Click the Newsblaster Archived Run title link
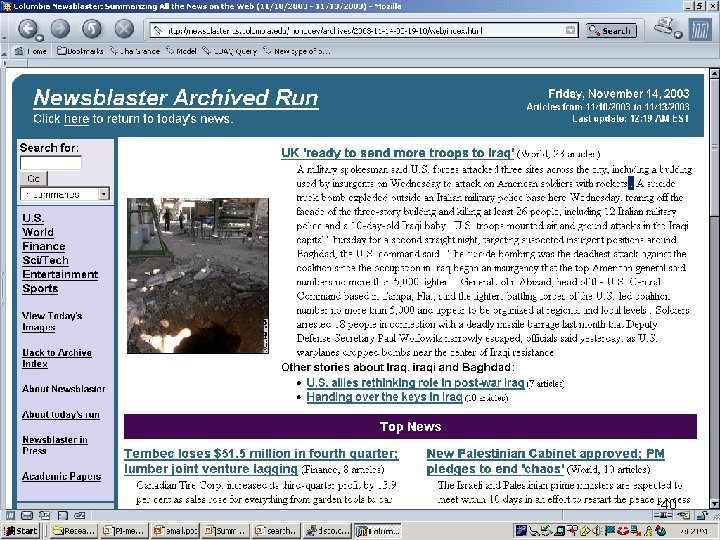 pyautogui.click(x=176, y=98)
